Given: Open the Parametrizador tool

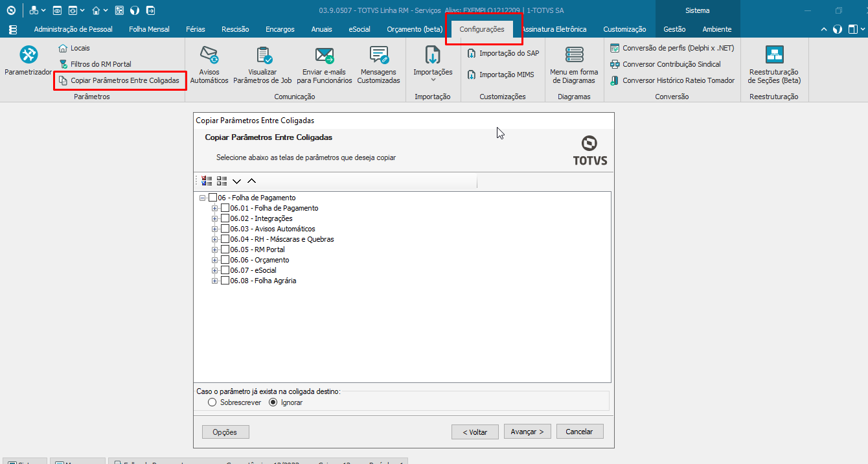Looking at the screenshot, I should 28,62.
